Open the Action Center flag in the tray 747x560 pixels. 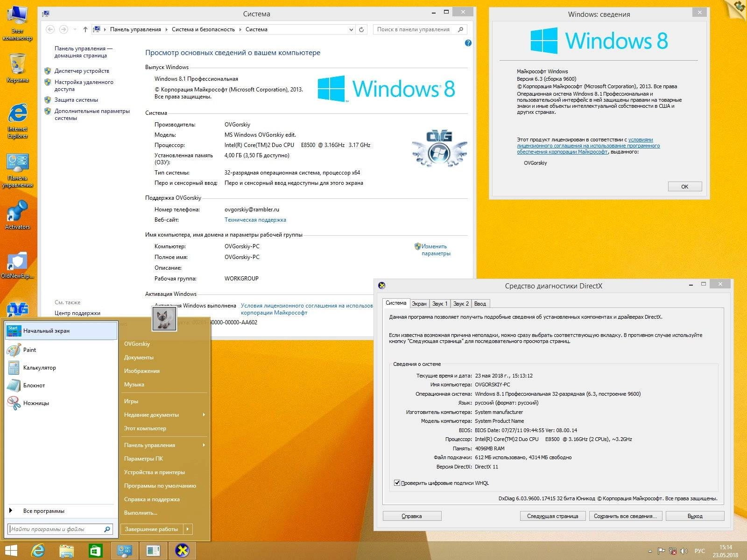coord(661,551)
